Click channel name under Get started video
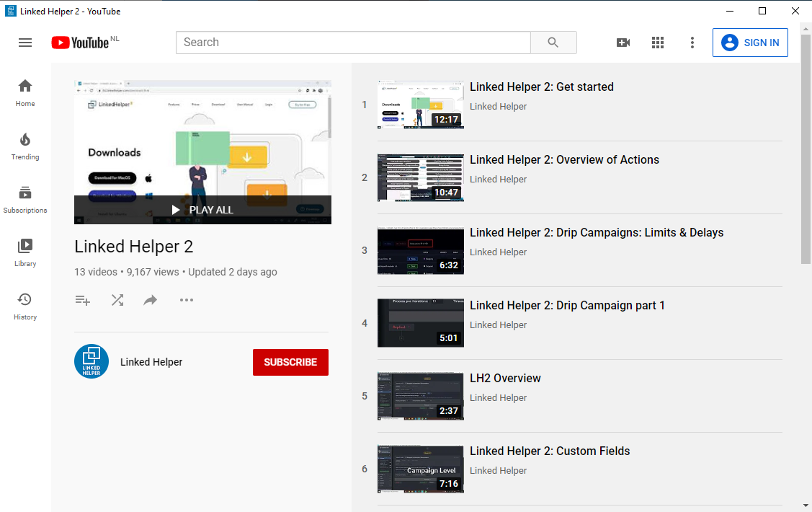 pyautogui.click(x=498, y=106)
